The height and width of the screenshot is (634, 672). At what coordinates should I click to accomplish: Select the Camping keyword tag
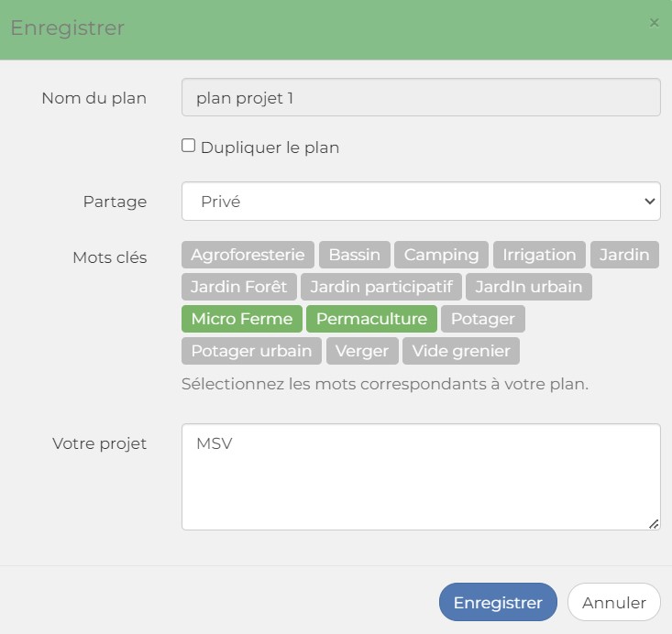(441, 255)
